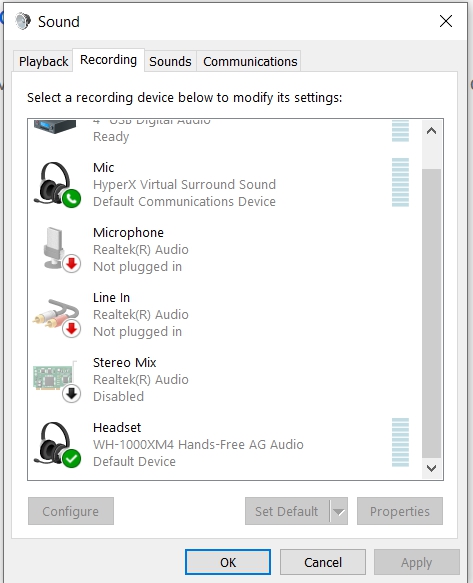473x583 pixels.
Task: Click the Sound speaker icon in title bar
Action: 23,21
